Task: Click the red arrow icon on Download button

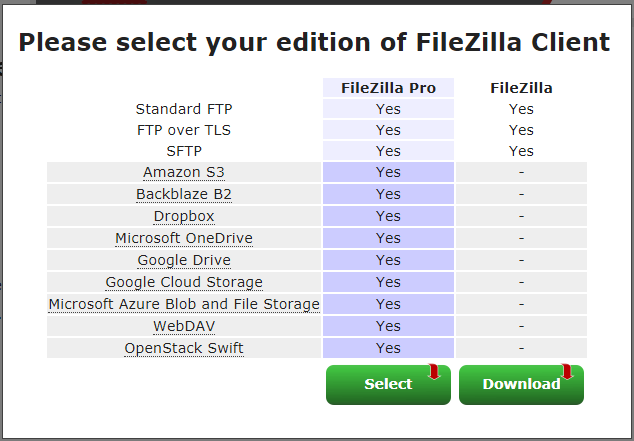Action: pyautogui.click(x=567, y=371)
